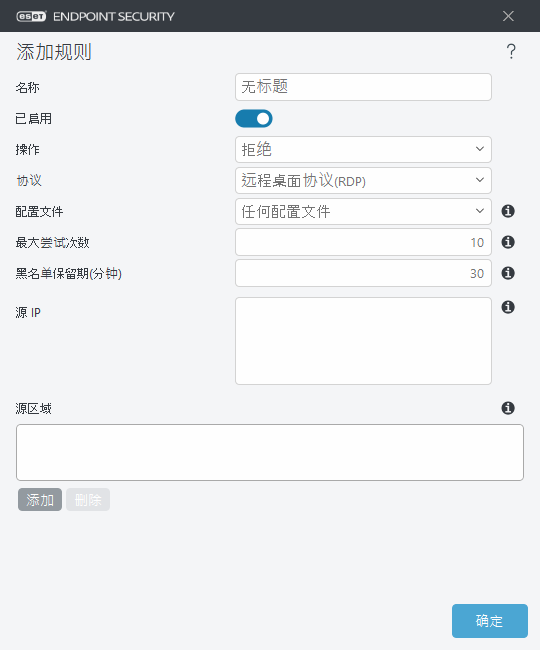Open the 操作 dropdown showing 拒绝
The width and height of the screenshot is (540, 650).
click(x=363, y=149)
